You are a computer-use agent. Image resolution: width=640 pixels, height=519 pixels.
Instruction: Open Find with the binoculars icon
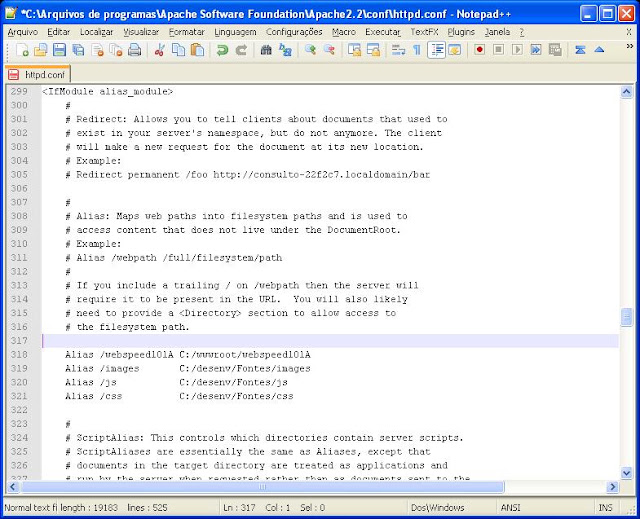point(266,50)
